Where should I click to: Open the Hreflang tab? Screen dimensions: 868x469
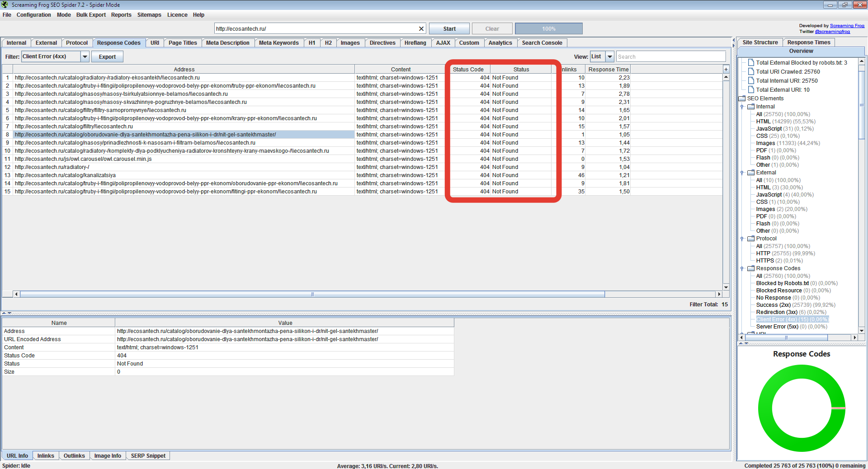coord(415,43)
